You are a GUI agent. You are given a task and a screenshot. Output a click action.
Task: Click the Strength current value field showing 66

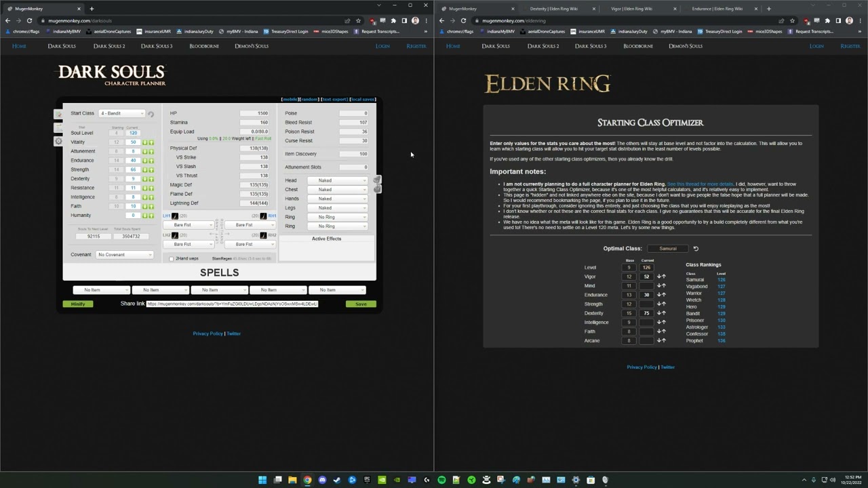(133, 169)
